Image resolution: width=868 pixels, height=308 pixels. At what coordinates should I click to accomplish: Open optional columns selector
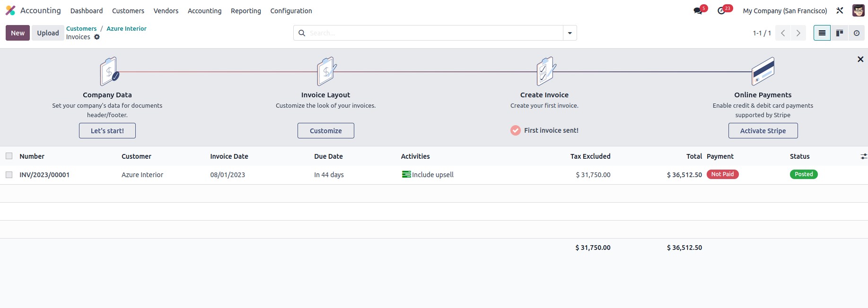(863, 156)
